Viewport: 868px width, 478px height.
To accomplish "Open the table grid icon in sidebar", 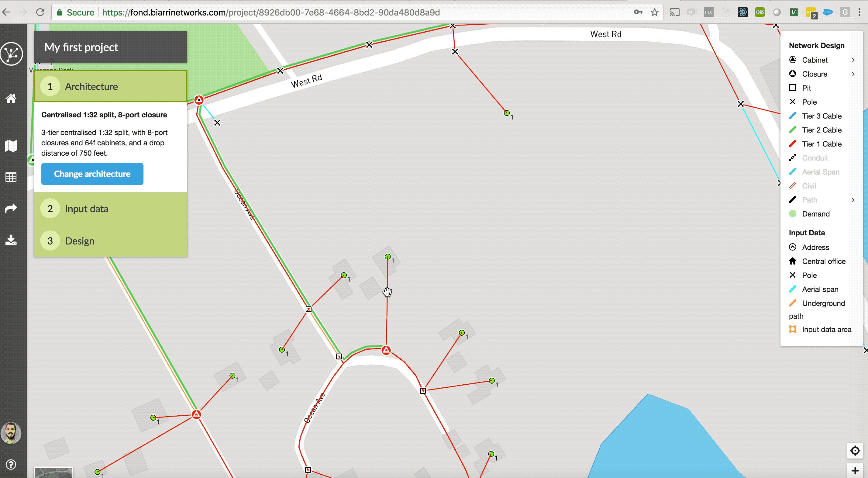I will point(11,177).
